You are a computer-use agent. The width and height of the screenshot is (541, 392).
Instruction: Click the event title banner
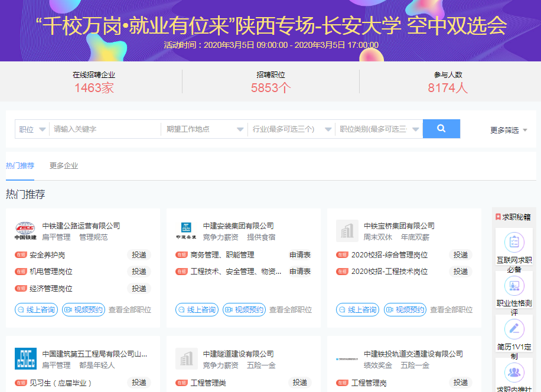pyautogui.click(x=271, y=26)
